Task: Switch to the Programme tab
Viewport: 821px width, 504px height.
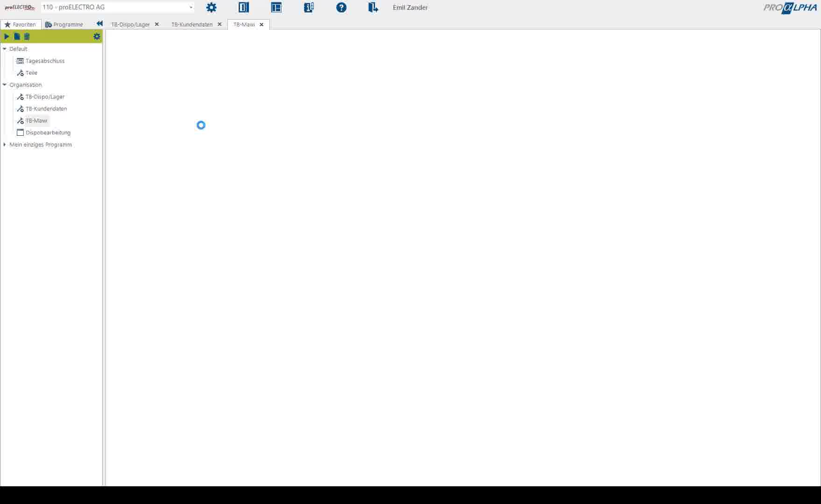Action: [64, 24]
